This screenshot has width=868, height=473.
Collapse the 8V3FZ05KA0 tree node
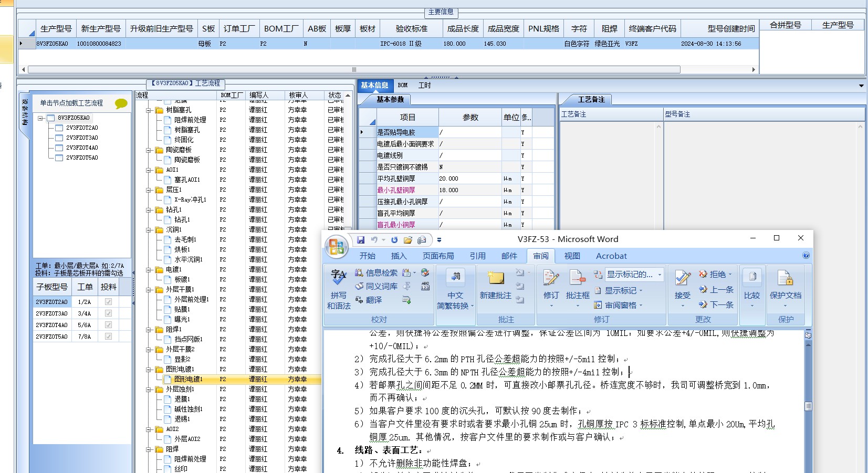(40, 118)
